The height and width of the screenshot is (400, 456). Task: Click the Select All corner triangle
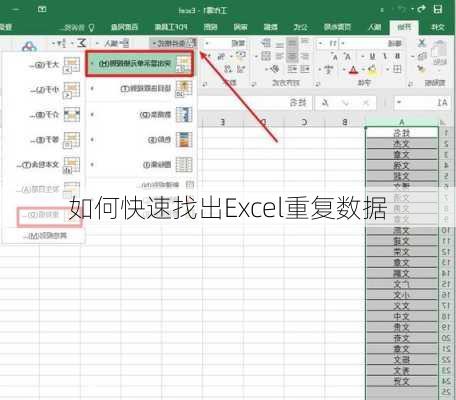[x=443, y=122]
